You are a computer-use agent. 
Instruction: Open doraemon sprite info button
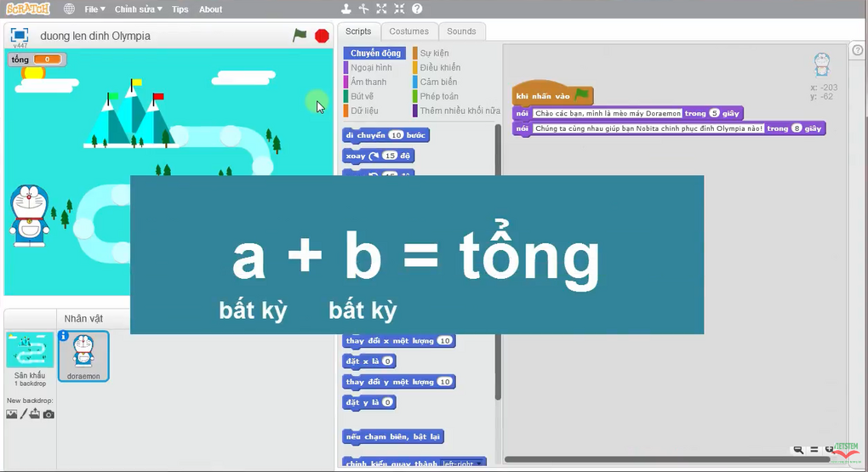(x=64, y=336)
